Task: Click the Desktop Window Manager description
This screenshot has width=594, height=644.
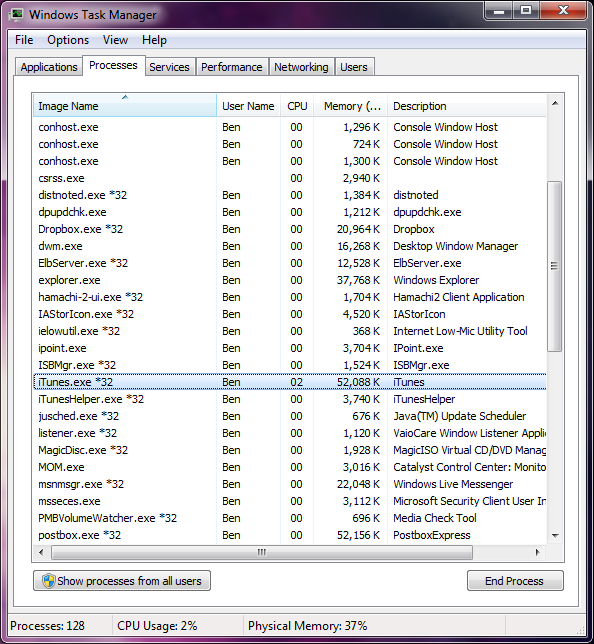Action: click(456, 246)
